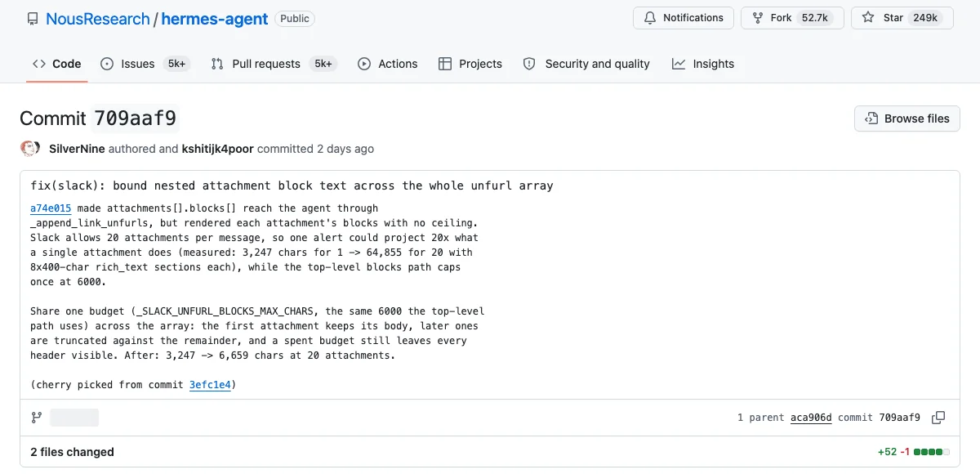Open the NousResearch owner link

coord(98,18)
